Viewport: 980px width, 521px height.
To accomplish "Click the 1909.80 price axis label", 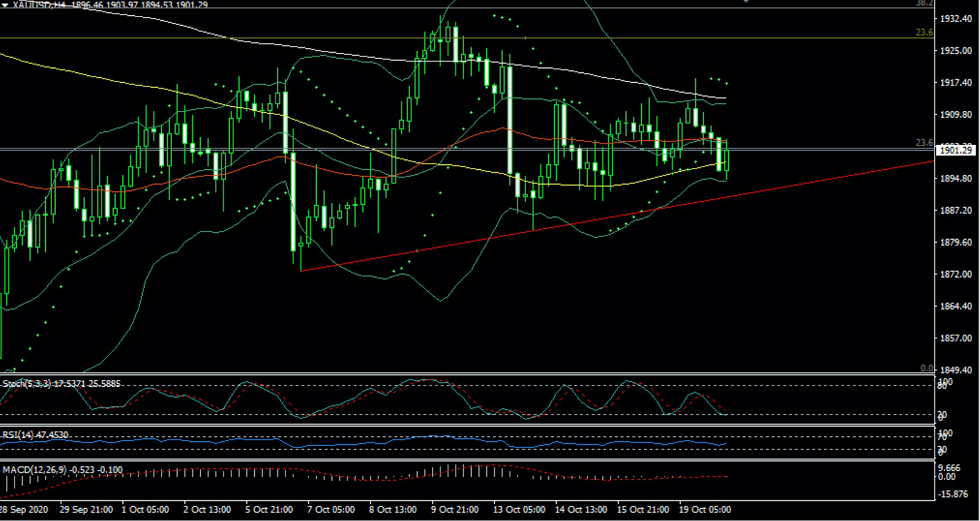I will click(x=956, y=115).
